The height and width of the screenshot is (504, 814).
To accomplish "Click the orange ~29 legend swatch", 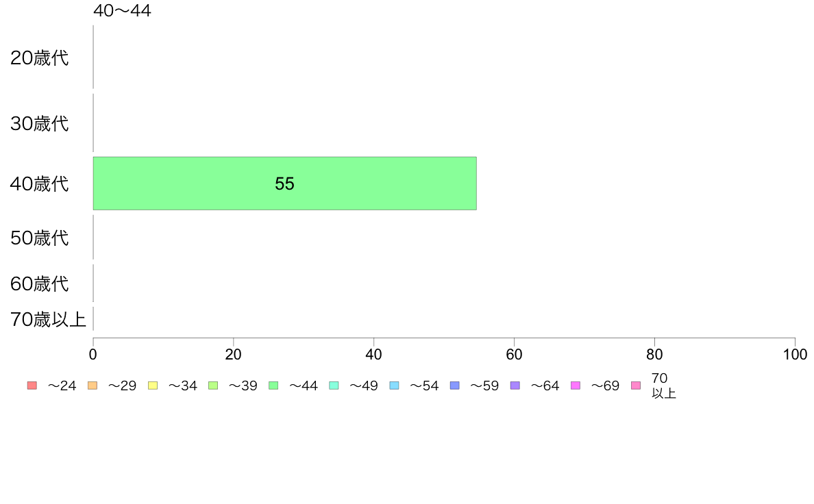I will pyautogui.click(x=92, y=385).
